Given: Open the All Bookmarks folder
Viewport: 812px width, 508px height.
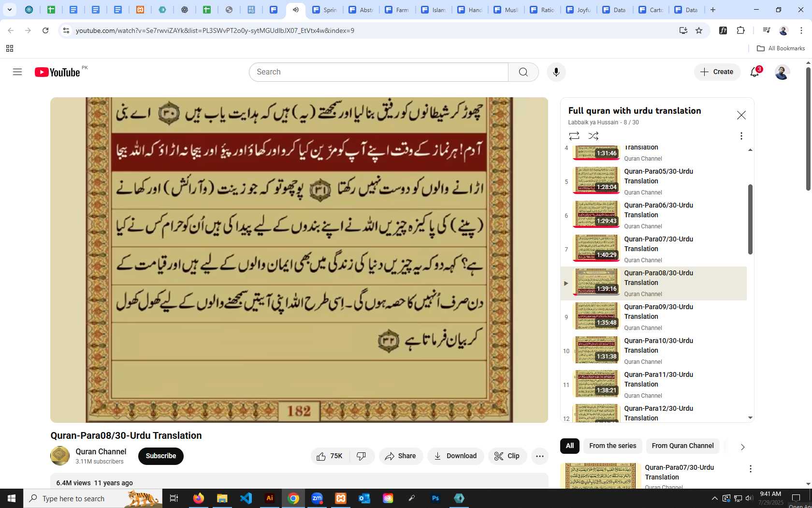Looking at the screenshot, I should point(781,48).
